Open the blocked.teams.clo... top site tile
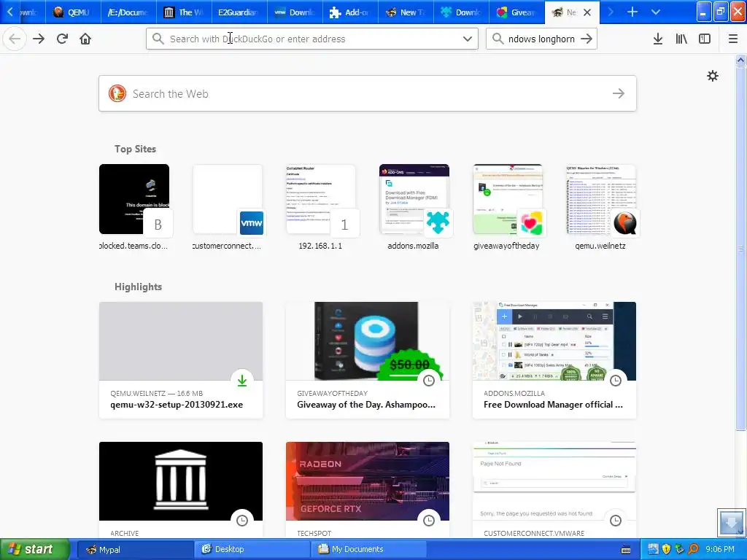 tap(134, 207)
